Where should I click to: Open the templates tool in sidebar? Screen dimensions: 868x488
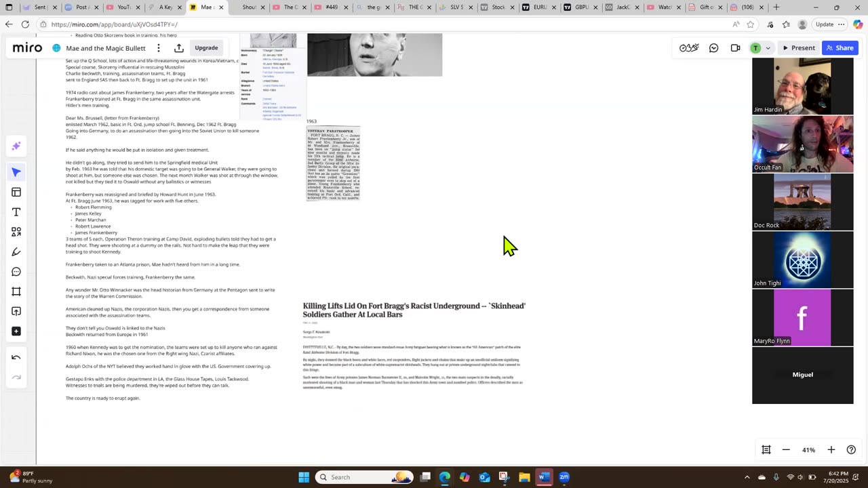coord(16,192)
